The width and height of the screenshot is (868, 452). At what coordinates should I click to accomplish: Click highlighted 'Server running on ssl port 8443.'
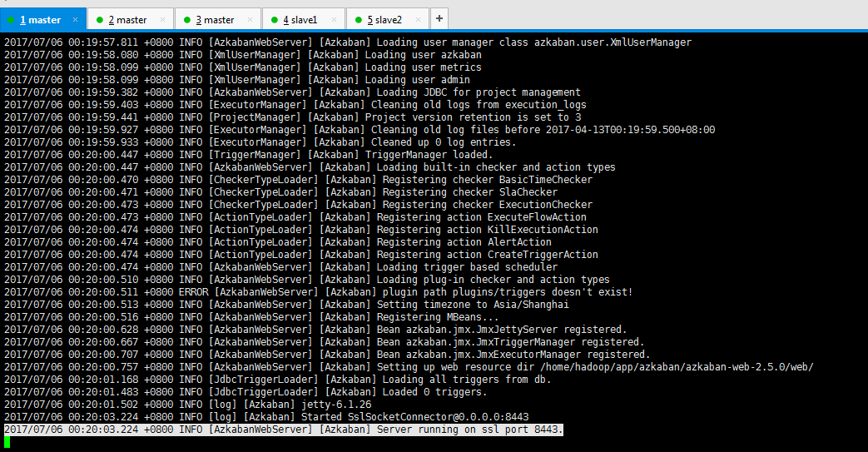[470, 429]
